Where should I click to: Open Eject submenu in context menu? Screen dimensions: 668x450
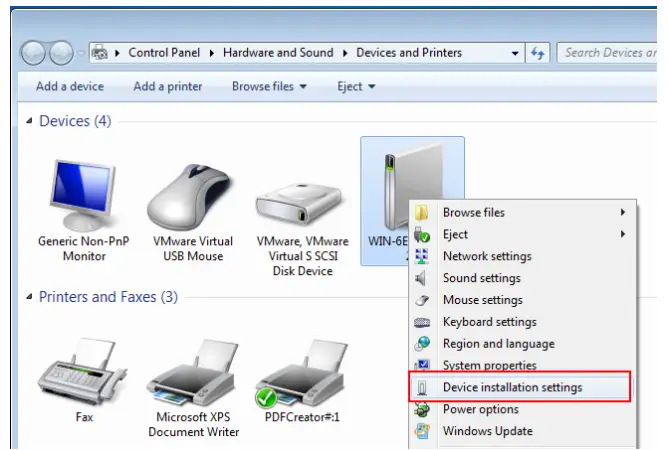[522, 234]
